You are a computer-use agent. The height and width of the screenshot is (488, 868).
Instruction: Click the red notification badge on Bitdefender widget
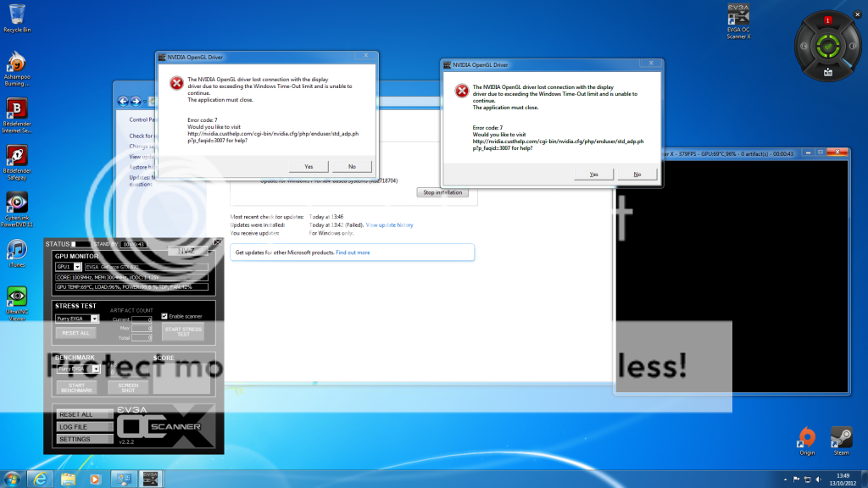coord(828,20)
